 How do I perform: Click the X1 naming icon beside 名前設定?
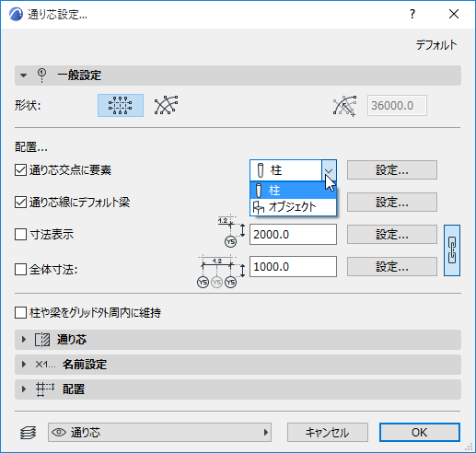(x=45, y=365)
